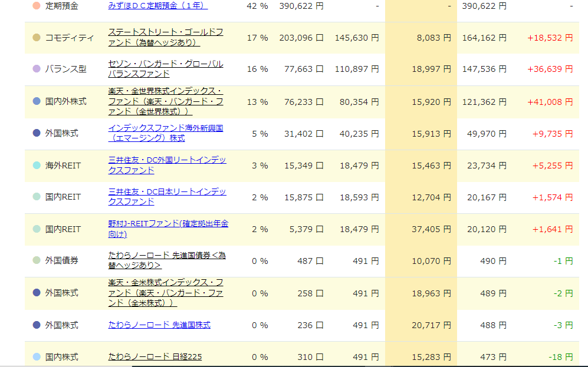Select the バランス型 category label
Viewport: 588px width, 367px height.
[65, 69]
